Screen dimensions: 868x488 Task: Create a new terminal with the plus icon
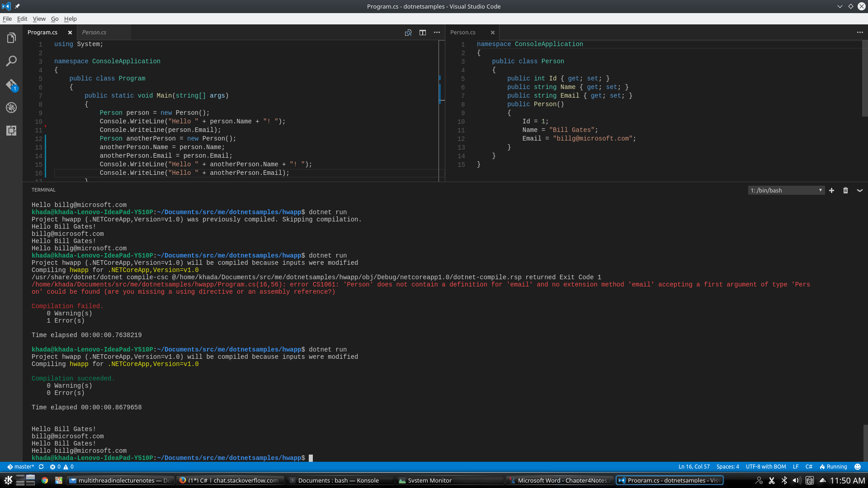pos(831,190)
